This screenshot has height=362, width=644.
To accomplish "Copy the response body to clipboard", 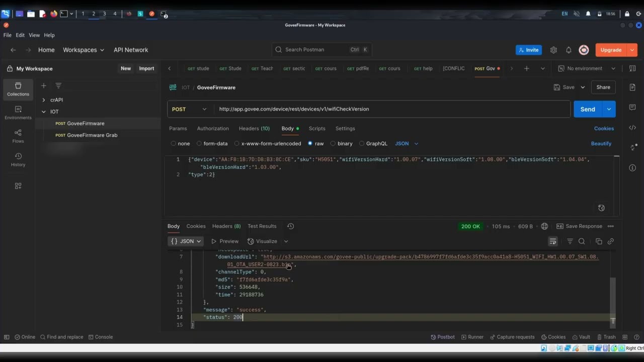I will [x=599, y=241].
